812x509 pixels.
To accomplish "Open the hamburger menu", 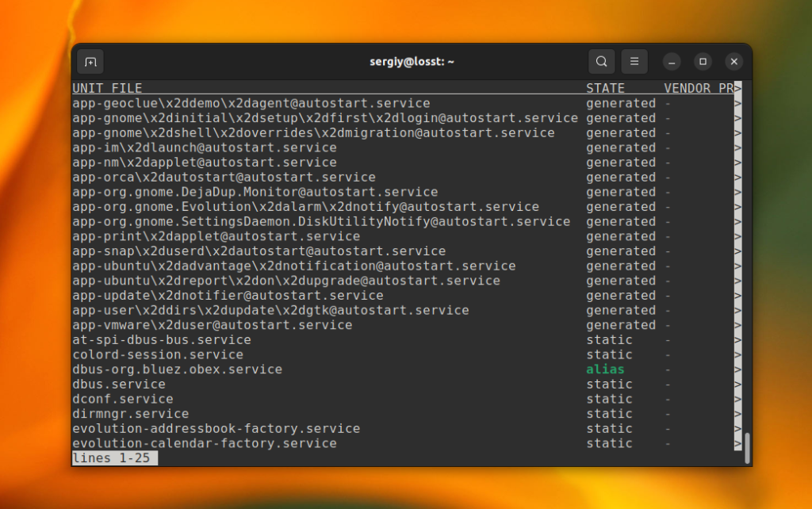I will pyautogui.click(x=634, y=62).
